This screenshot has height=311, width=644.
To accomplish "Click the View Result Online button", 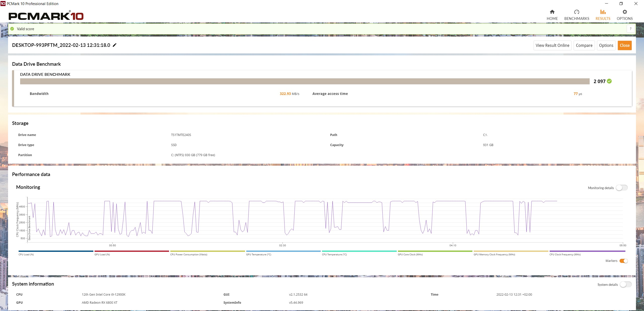I will pyautogui.click(x=552, y=45).
